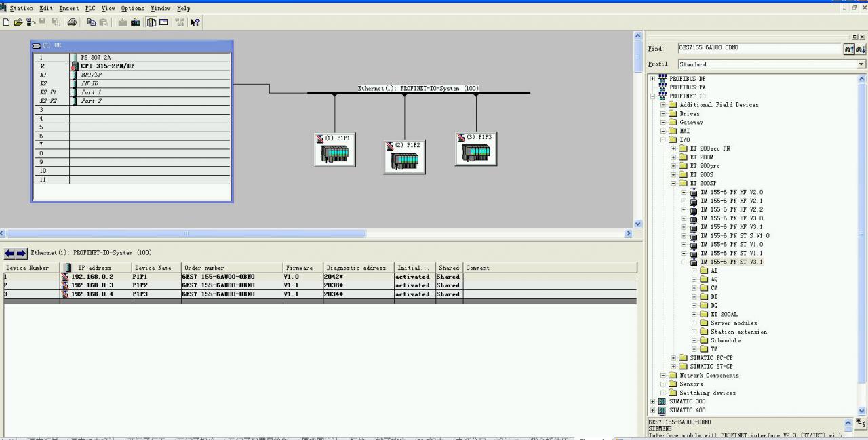This screenshot has height=440, width=868.
Task: Click the Open ONLINE toolbar icon
Action: 31,22
